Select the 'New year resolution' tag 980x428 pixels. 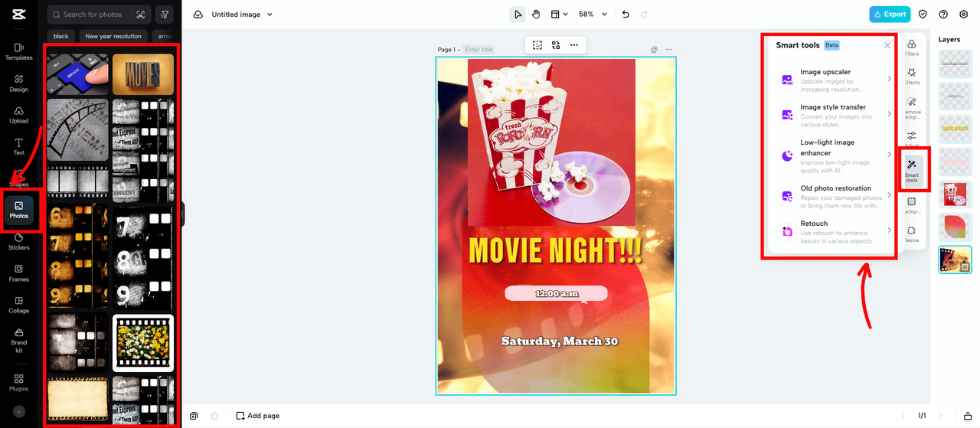(x=113, y=36)
